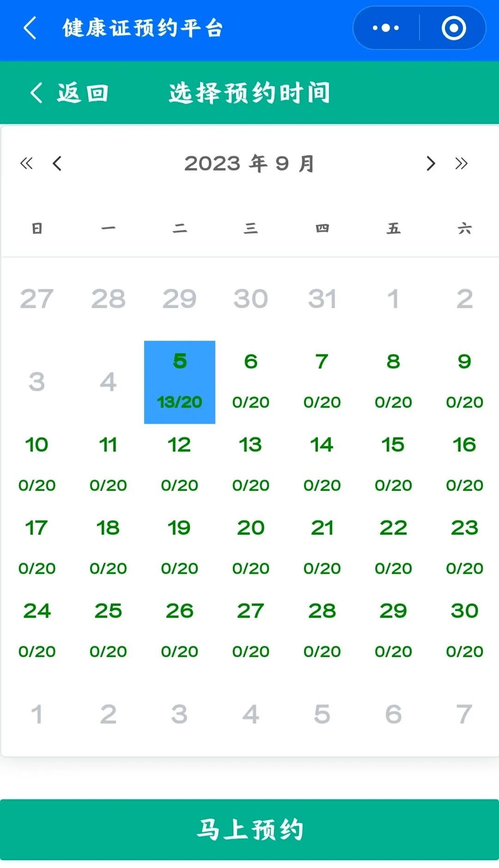The width and height of the screenshot is (499, 868).
Task: Tap the circular close mini-program icon
Action: tap(454, 28)
